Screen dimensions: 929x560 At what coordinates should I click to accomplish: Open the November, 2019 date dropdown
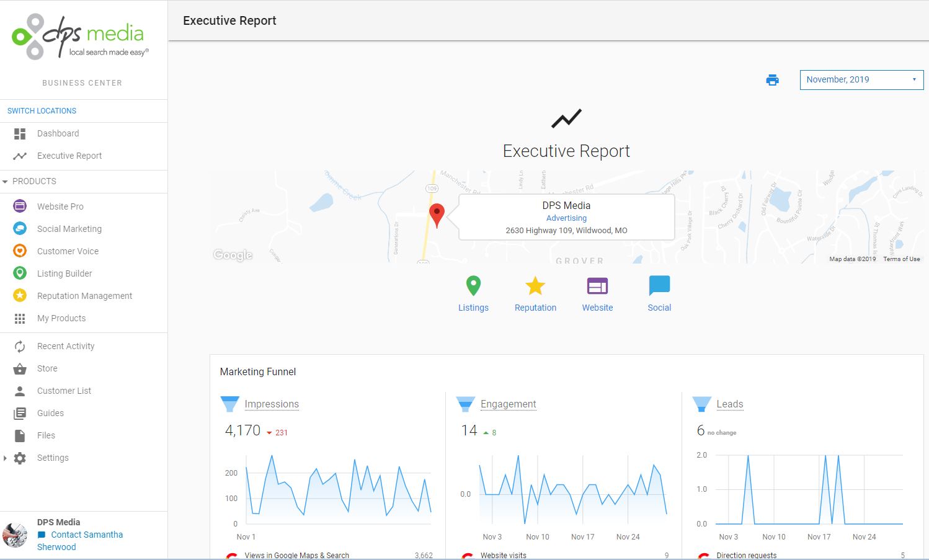click(x=861, y=80)
